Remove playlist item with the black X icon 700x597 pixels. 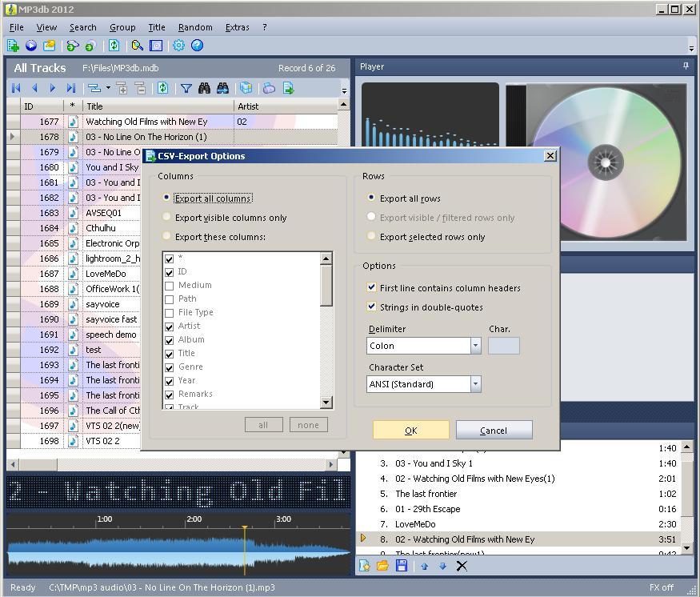click(462, 567)
